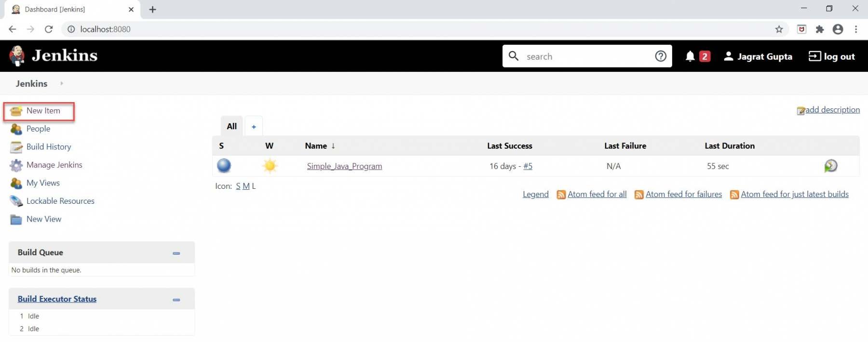The image size is (868, 342).
Task: Click RSS icon beside feed for all
Action: click(x=561, y=195)
